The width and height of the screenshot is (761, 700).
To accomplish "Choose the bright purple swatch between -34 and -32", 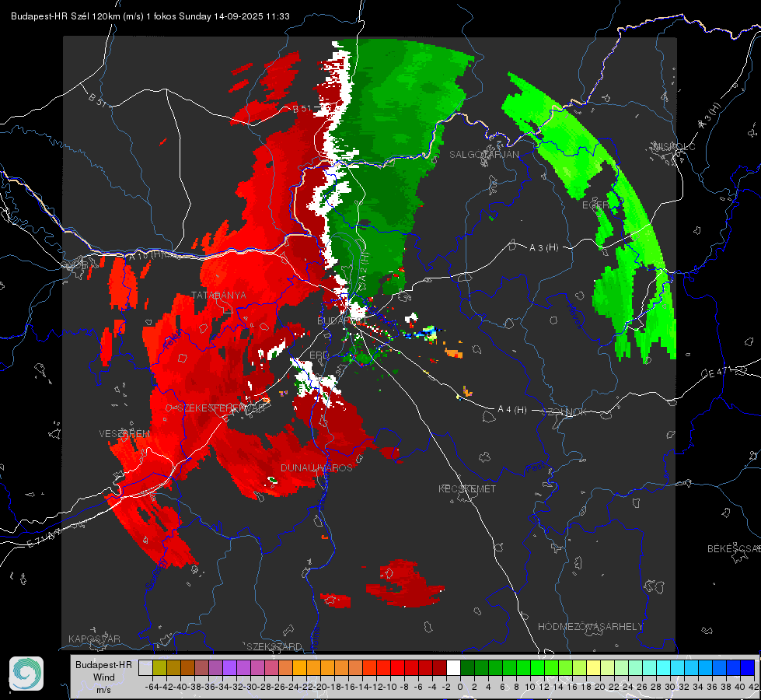I will pyautogui.click(x=229, y=667).
